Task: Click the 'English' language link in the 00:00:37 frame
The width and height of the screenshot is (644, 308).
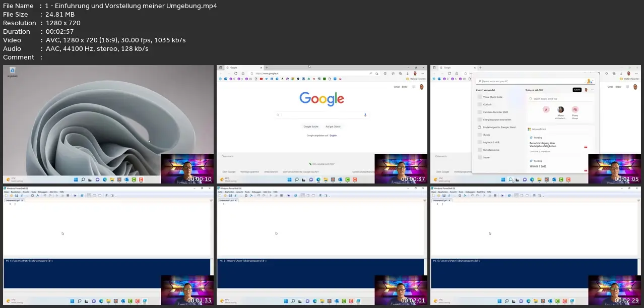Action: (333, 136)
